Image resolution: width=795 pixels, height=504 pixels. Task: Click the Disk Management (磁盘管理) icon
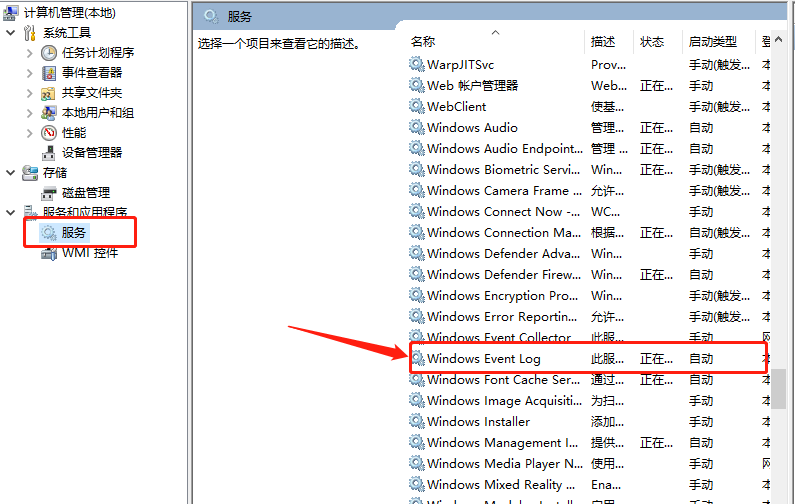tap(49, 193)
